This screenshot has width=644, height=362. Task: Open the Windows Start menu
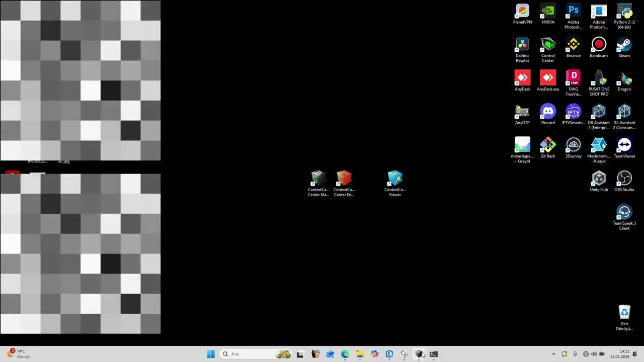(211, 354)
